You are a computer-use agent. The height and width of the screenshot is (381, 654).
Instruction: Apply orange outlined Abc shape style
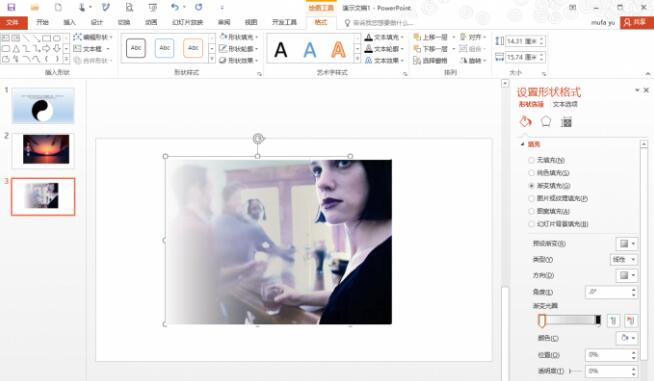pos(193,48)
